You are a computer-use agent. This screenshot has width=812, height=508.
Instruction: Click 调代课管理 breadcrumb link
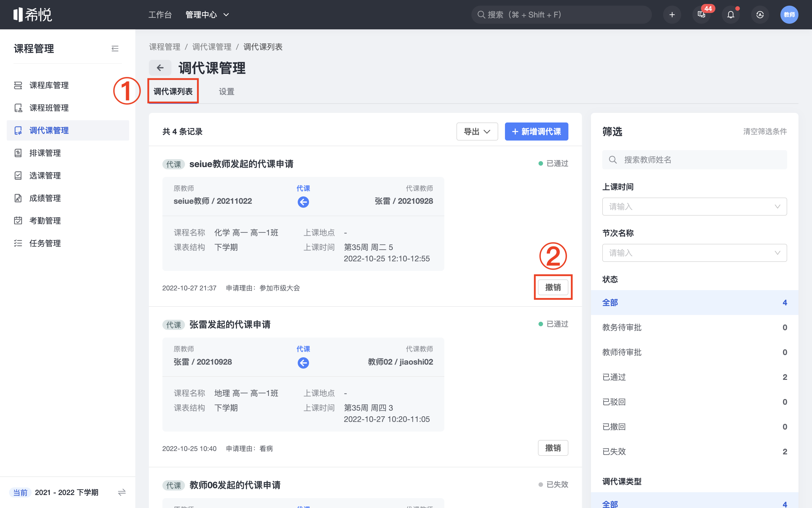[212, 47]
